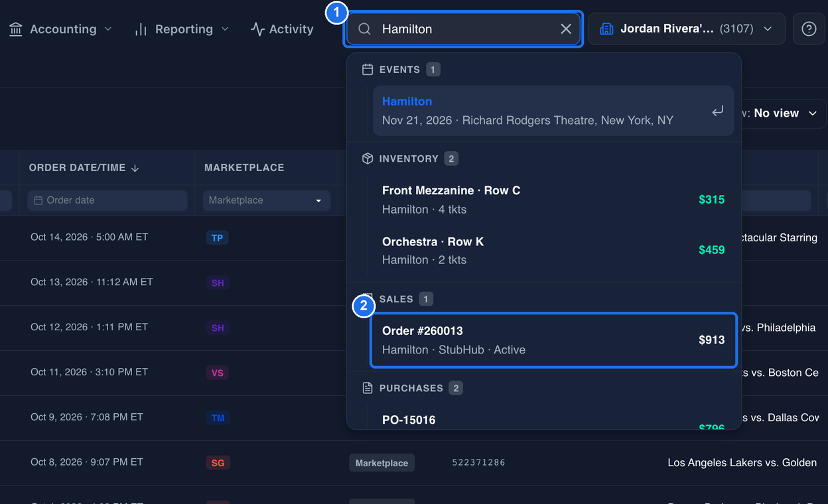Click the $459 price in inventory results
The width and height of the screenshot is (828, 504).
pyautogui.click(x=711, y=250)
